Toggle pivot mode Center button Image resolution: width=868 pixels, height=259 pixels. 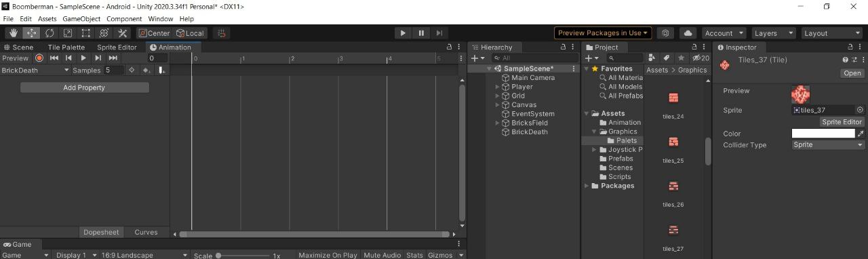click(153, 33)
